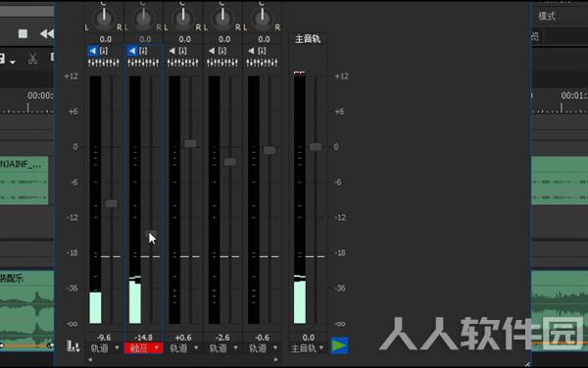Click the master track level meter
The height and width of the screenshot is (368, 588).
coord(300,200)
